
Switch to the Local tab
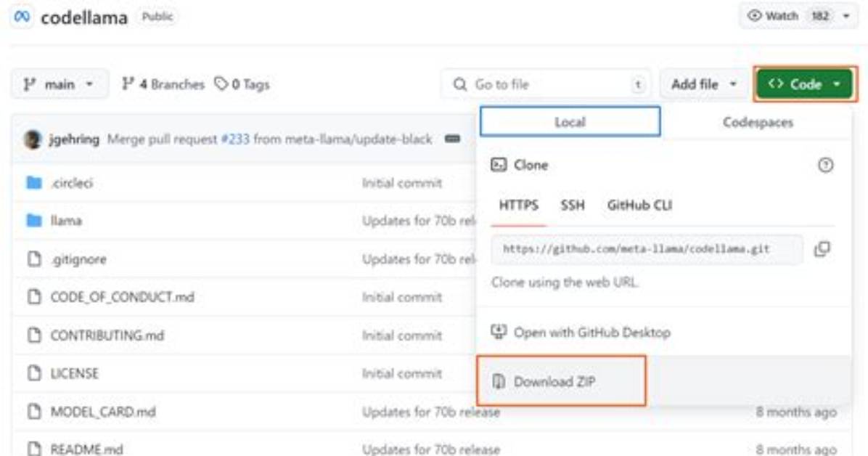point(570,122)
